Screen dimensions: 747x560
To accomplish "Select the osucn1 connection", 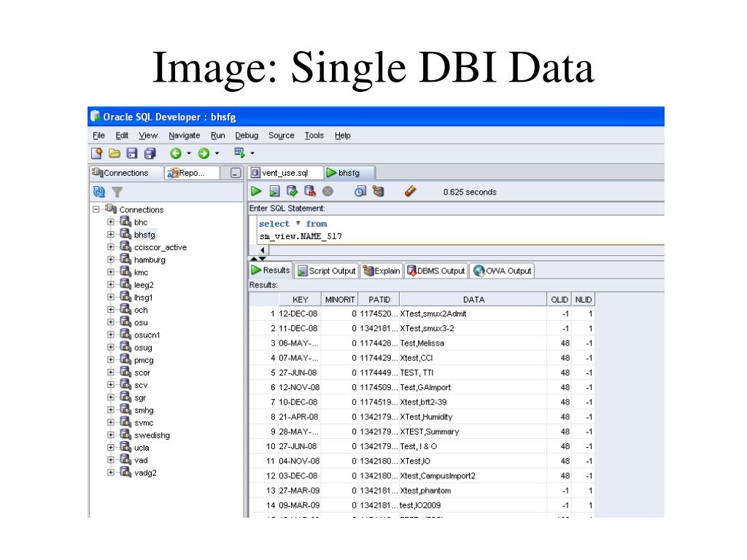I will click(x=147, y=335).
